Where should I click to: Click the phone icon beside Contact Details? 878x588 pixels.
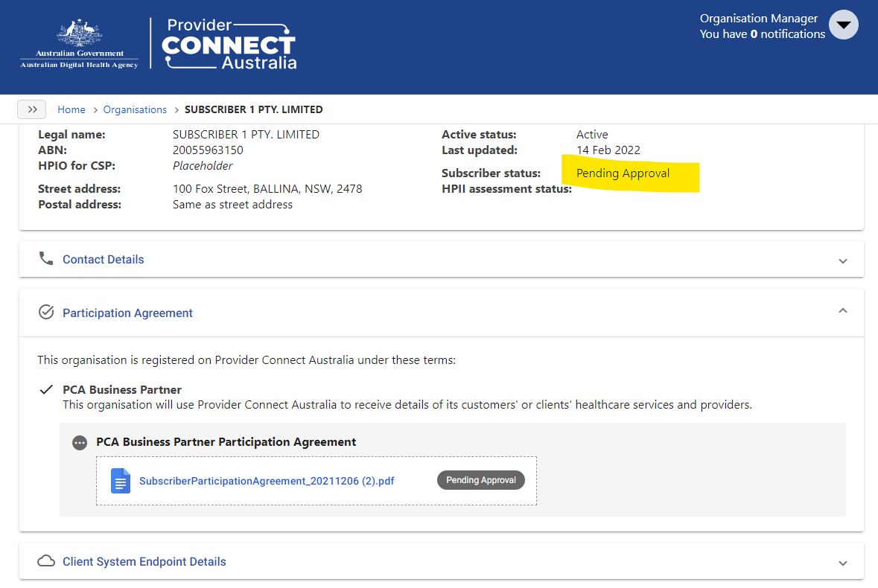(46, 258)
